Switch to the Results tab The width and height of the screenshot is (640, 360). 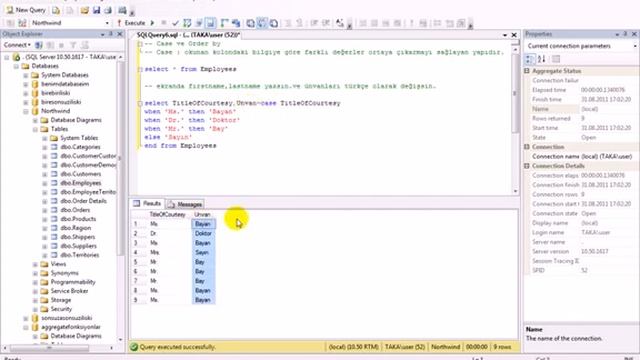pos(147,204)
